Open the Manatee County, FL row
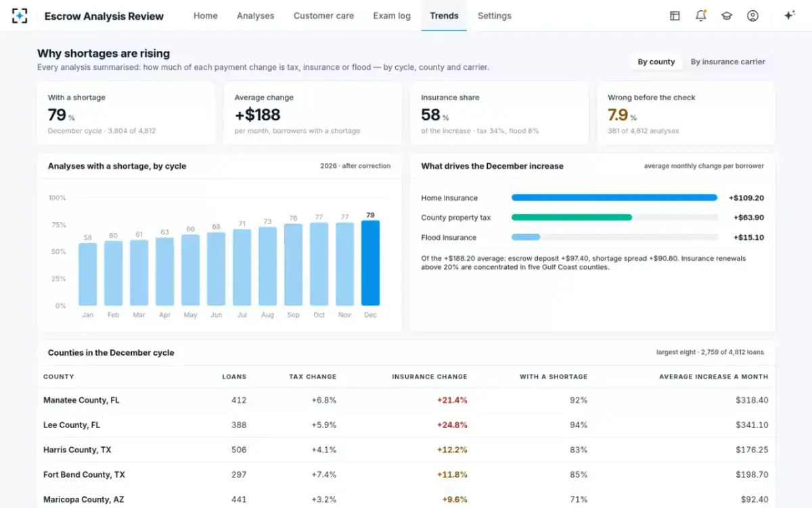 [x=406, y=400]
